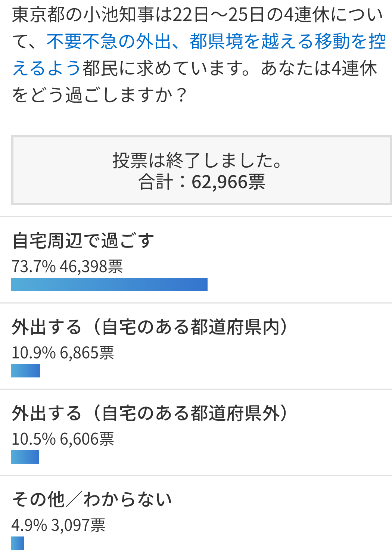The width and height of the screenshot is (392, 560).
Task: Click the 投票は終了しました notice box
Action: click(x=202, y=170)
